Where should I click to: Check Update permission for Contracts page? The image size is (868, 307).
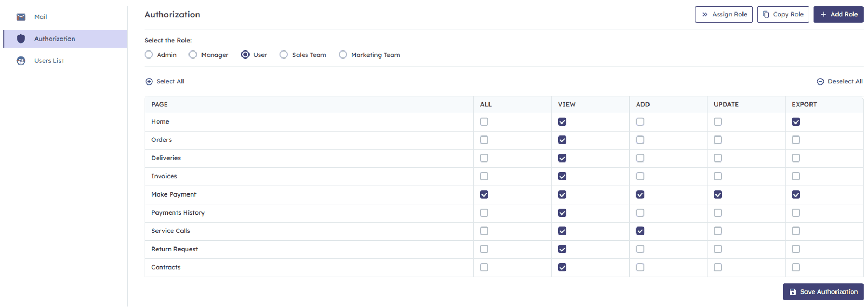click(718, 267)
